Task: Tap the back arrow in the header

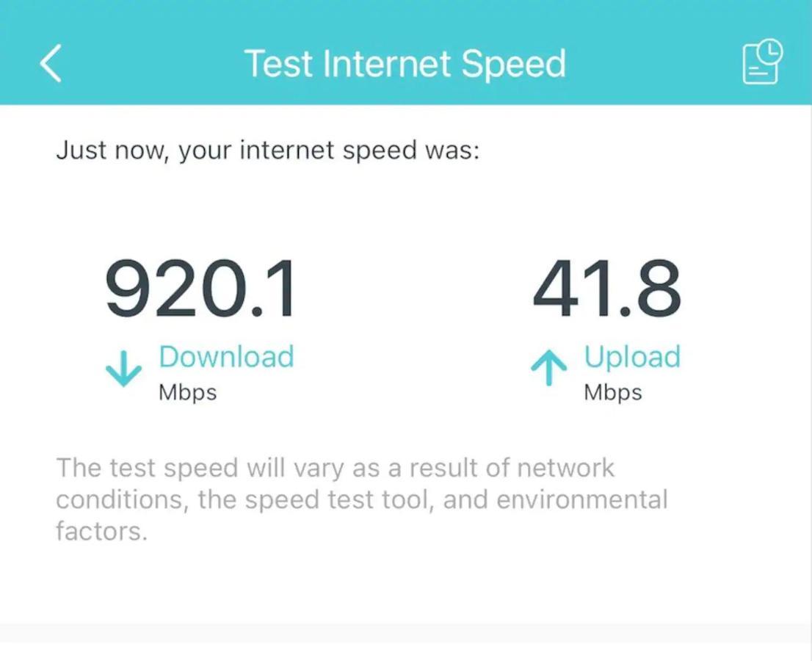Action: (x=51, y=62)
